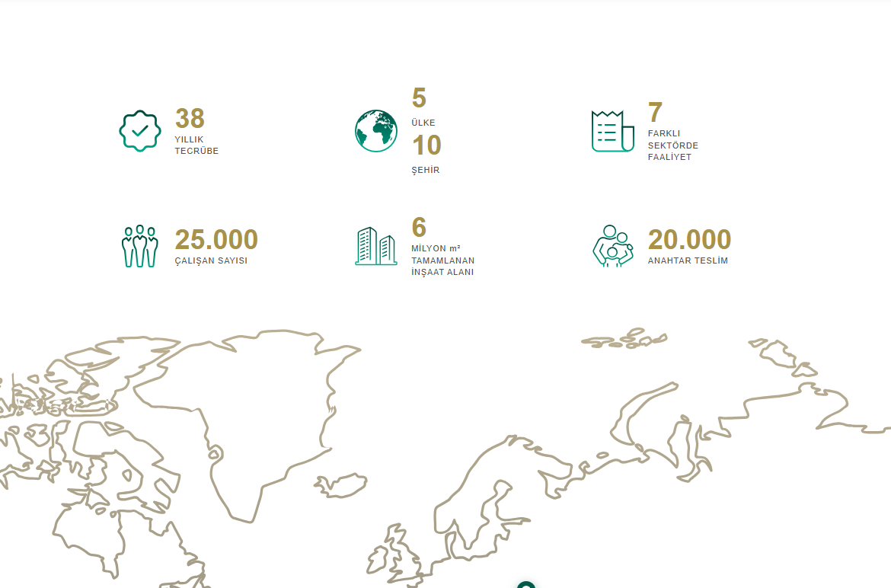Click the 20.000 key delivery figure
Viewport: 891px width, 588px height.
[689, 240]
